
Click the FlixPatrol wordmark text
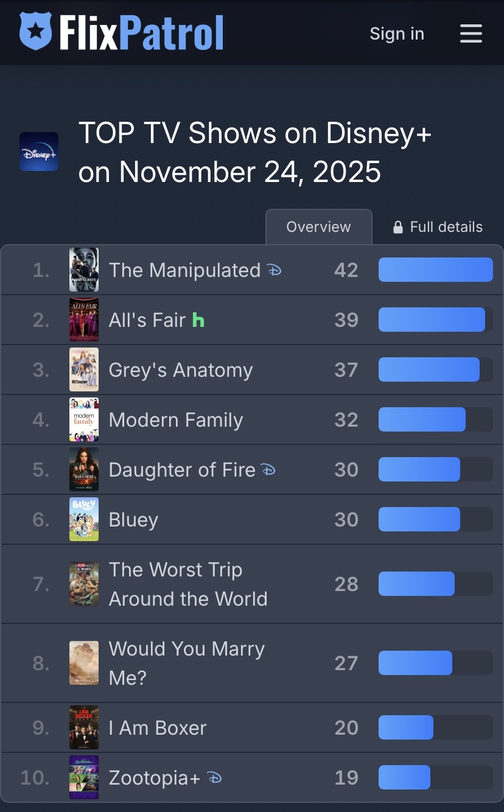pyautogui.click(x=141, y=32)
